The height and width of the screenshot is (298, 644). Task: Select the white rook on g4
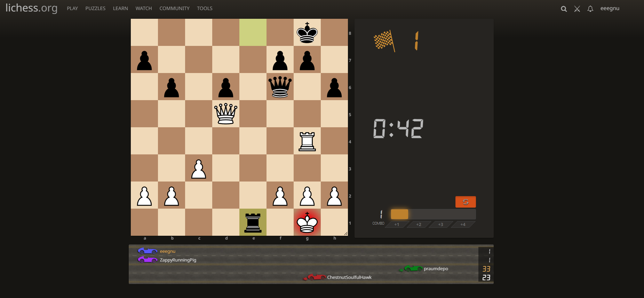coord(307,141)
